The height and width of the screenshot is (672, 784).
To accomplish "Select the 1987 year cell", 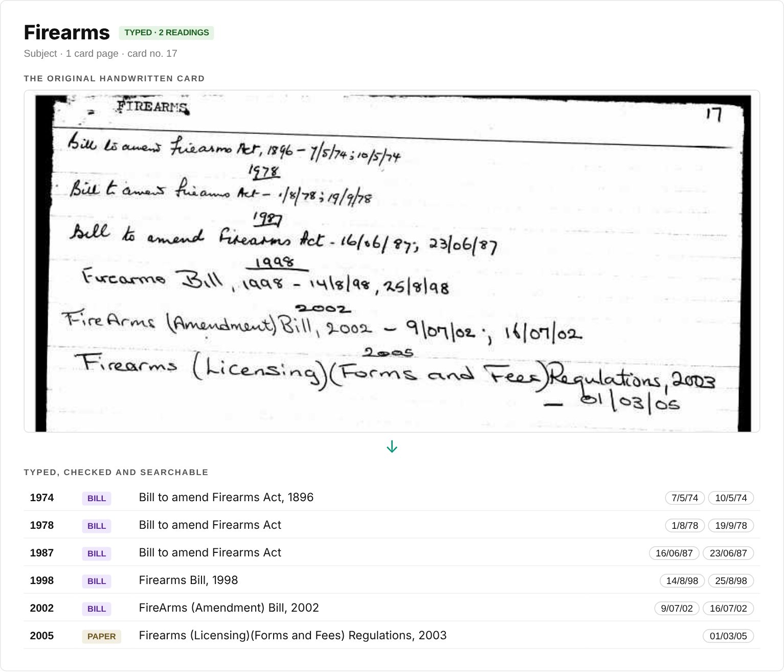I will (42, 553).
